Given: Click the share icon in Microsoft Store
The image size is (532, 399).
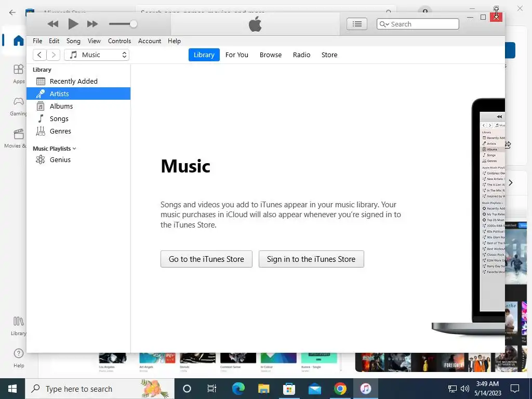Looking at the screenshot, I should [x=508, y=145].
